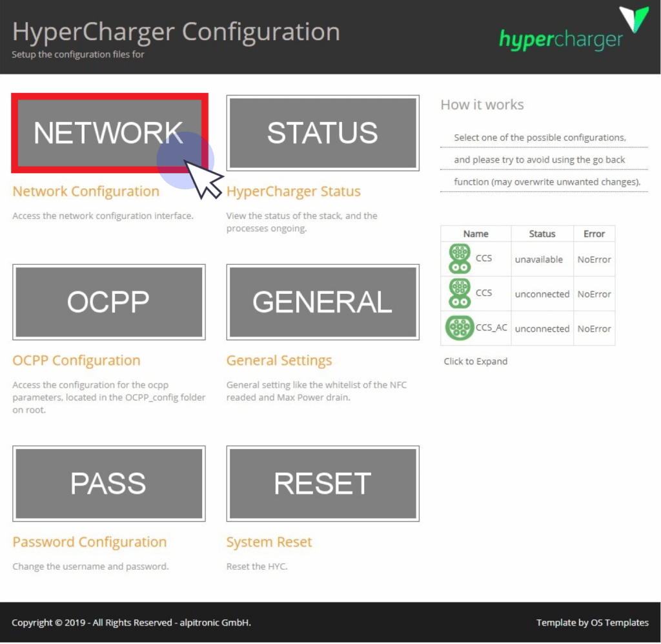Screen dimensions: 661x644
Task: Open the HyperCharger Status heading link
Action: click(294, 191)
